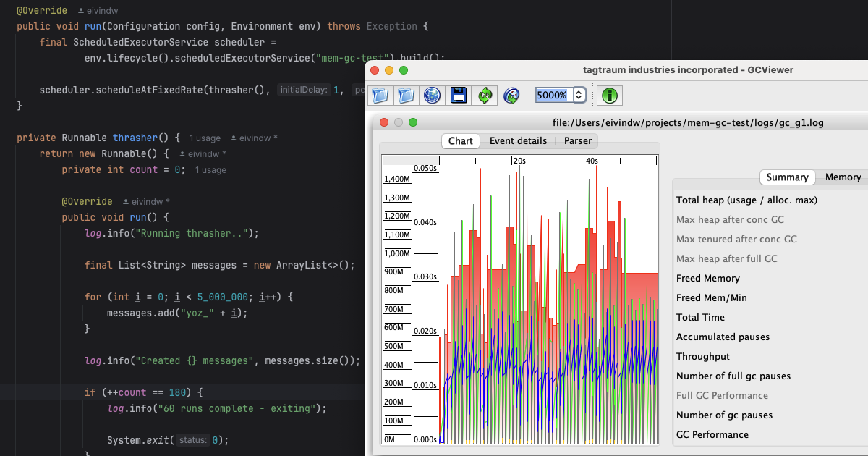This screenshot has height=456, width=868.
Task: Click the eivindw author hint above run method
Action: (99, 12)
